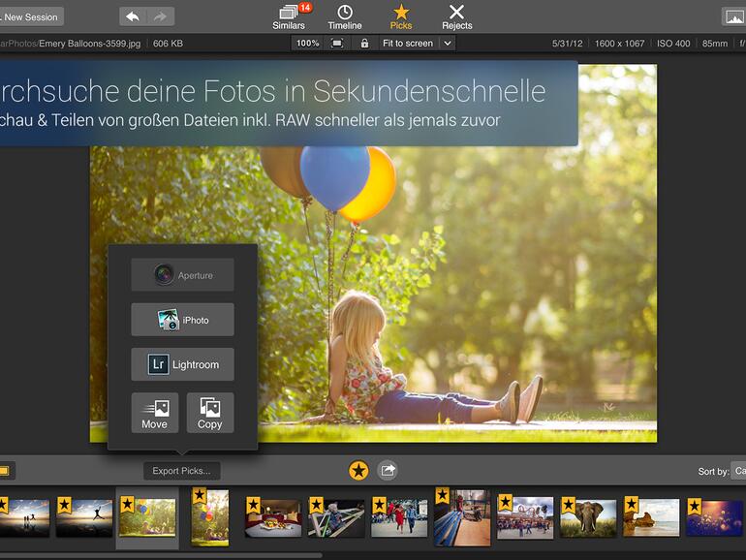Click the share icon next to star
Image resolution: width=746 pixels, height=560 pixels.
[388, 471]
